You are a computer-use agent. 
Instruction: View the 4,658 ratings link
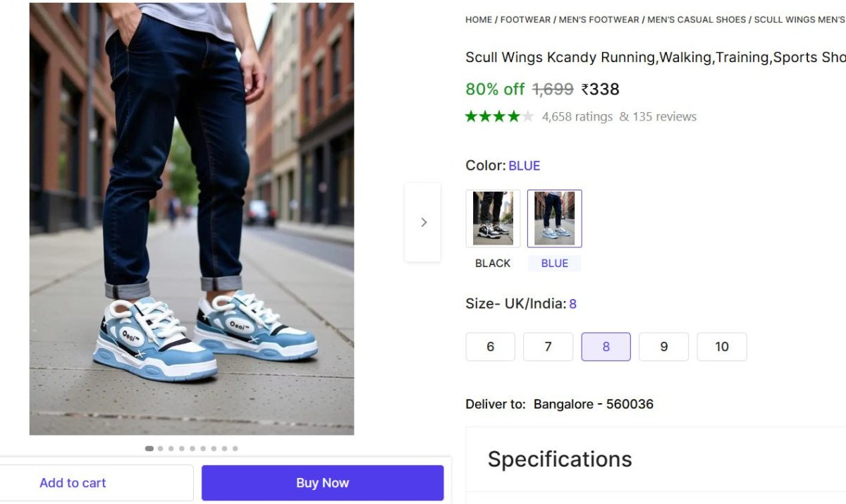[577, 117]
